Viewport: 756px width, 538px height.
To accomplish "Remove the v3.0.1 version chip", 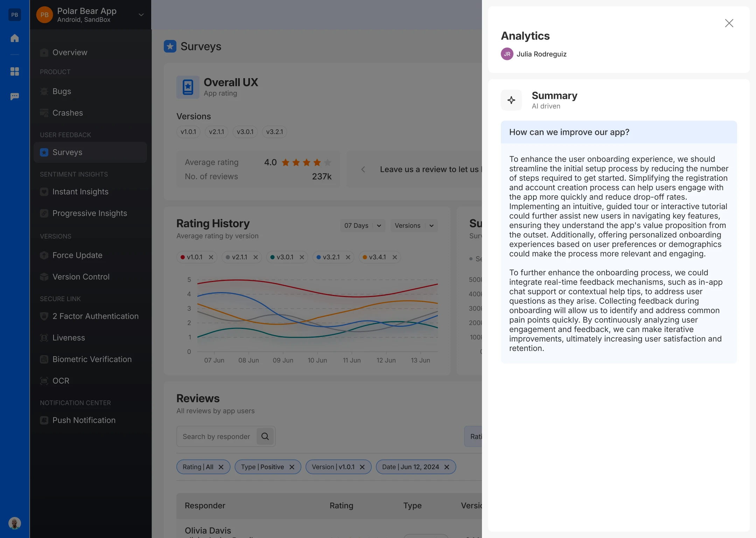I will (x=302, y=257).
